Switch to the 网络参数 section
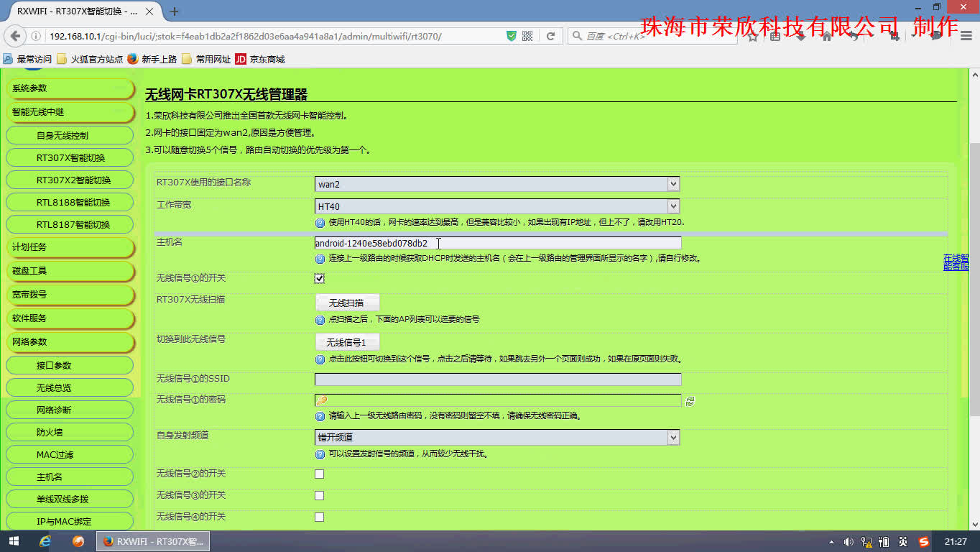 (69, 341)
